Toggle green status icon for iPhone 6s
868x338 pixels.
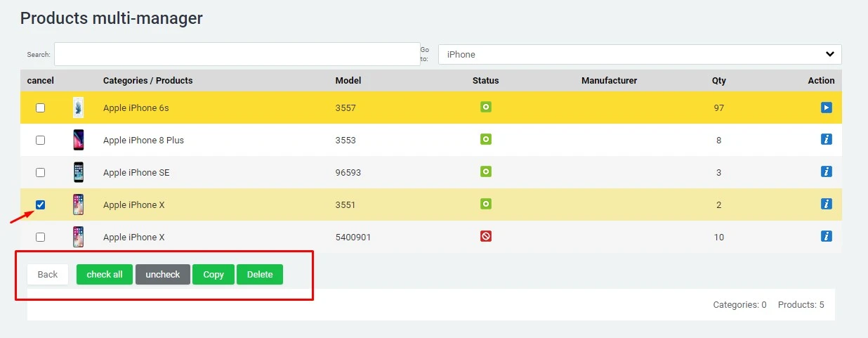[486, 107]
